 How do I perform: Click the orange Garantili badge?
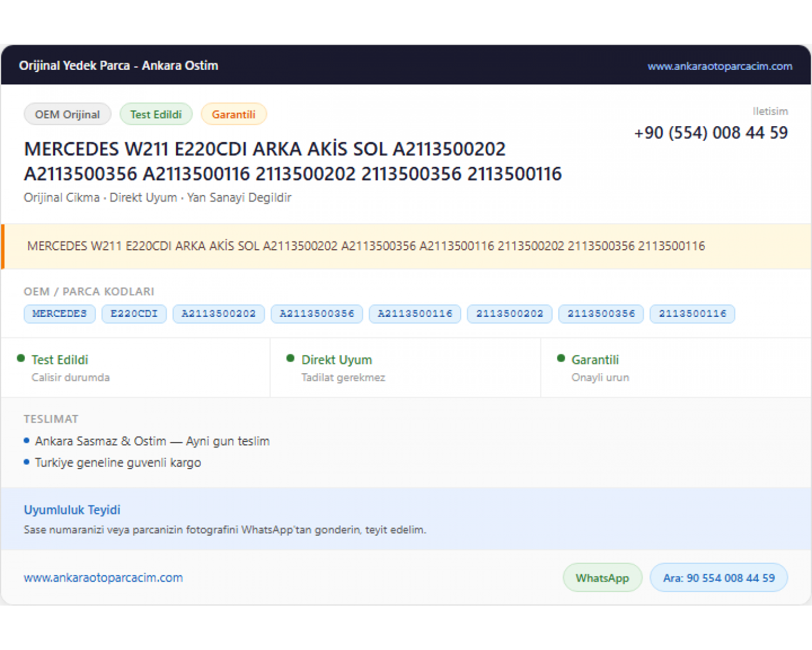tap(233, 114)
